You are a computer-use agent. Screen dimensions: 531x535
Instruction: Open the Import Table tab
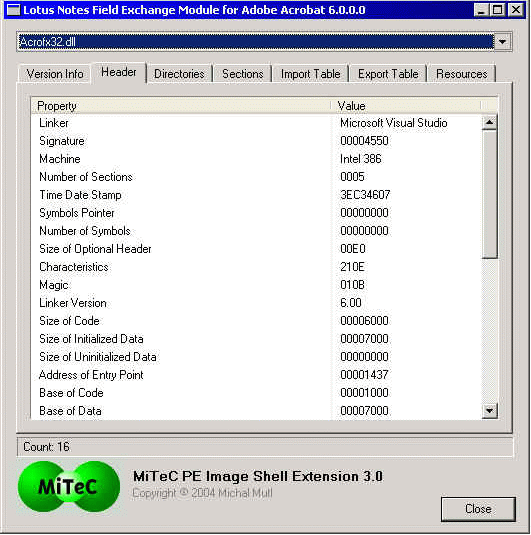(311, 74)
